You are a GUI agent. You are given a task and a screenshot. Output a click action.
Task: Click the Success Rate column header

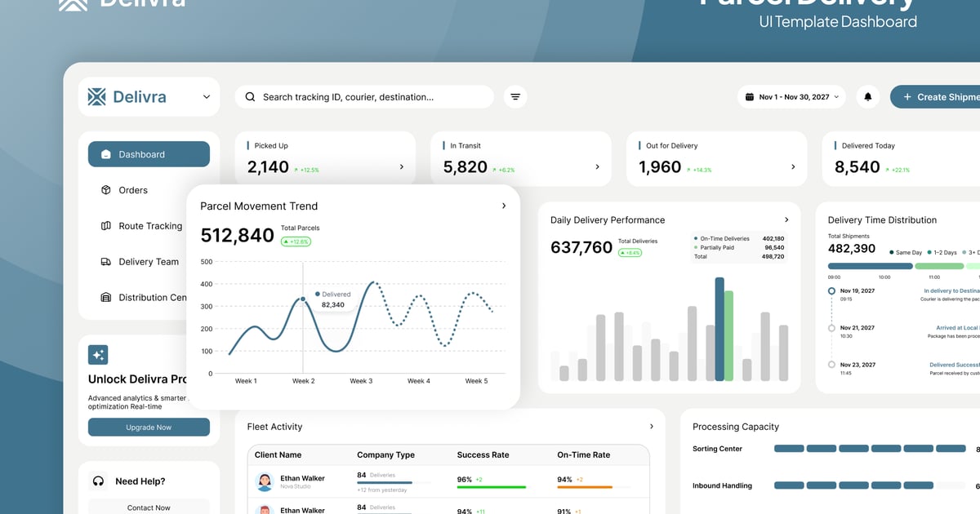pos(483,454)
